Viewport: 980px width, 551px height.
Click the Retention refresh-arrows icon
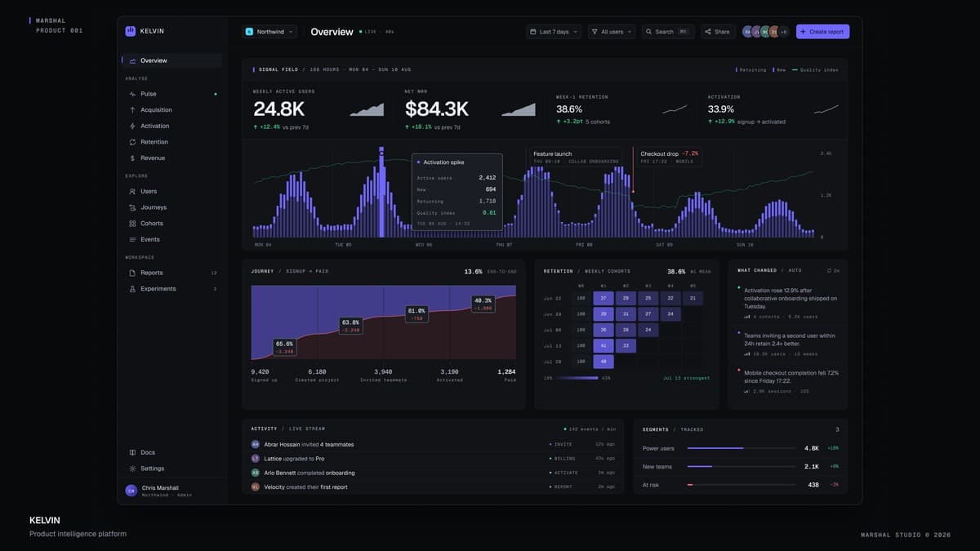pos(132,142)
